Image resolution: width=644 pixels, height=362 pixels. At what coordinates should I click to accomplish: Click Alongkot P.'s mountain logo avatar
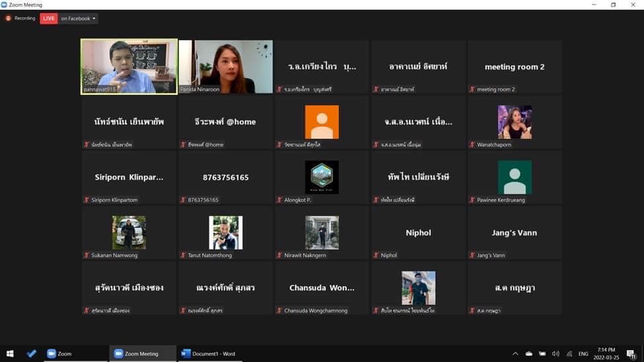click(x=322, y=177)
